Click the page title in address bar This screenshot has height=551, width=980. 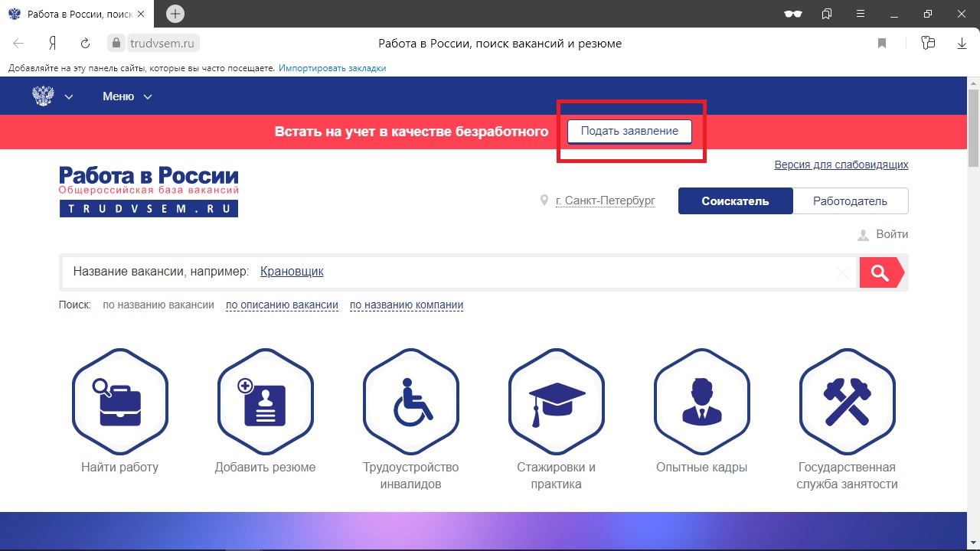click(500, 44)
